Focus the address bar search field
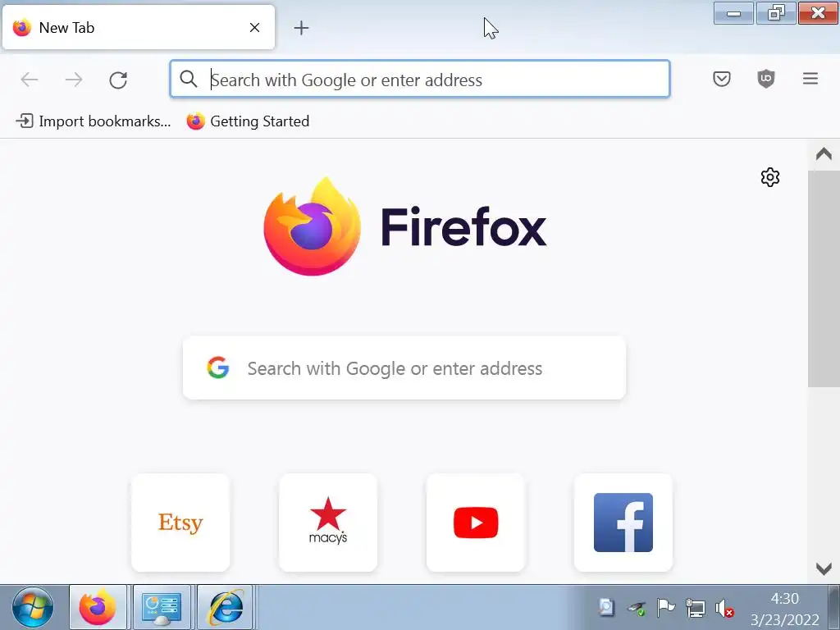 [x=420, y=80]
